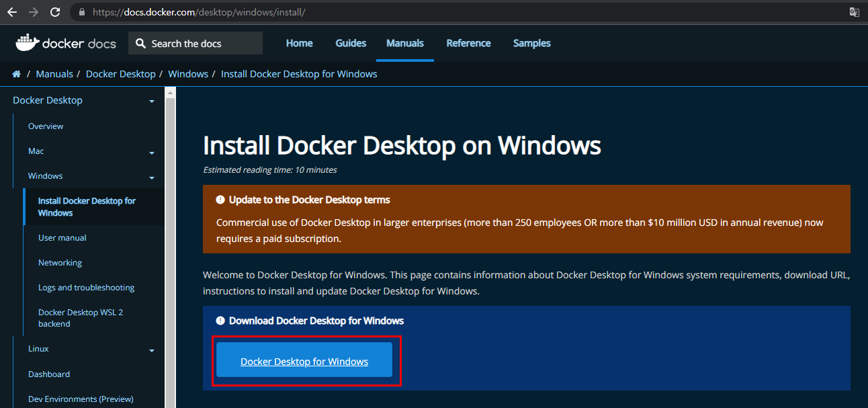Click the browser forward arrow
The height and width of the screenshot is (408, 868).
[34, 12]
